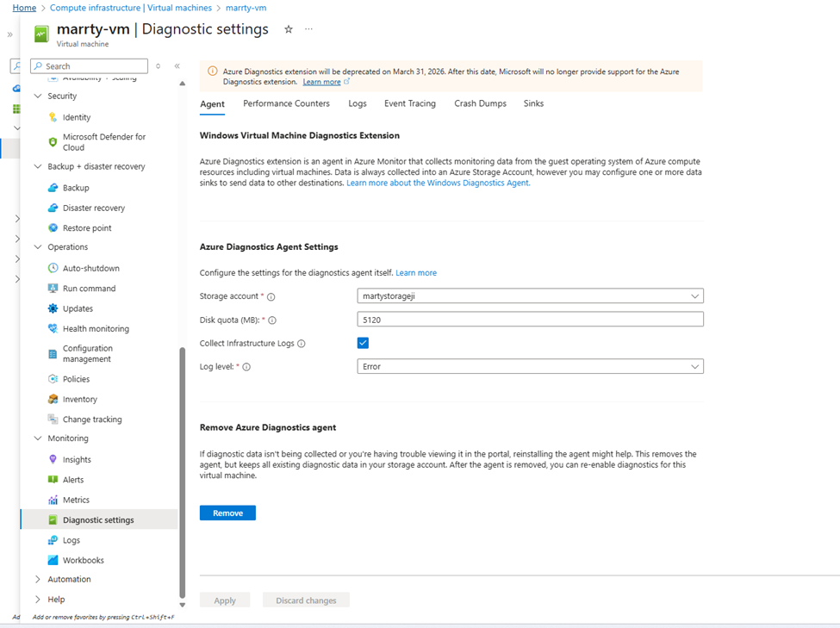Image resolution: width=840 pixels, height=628 pixels.
Task: Click the sidebar vertical scrollbar
Action: click(x=182, y=472)
